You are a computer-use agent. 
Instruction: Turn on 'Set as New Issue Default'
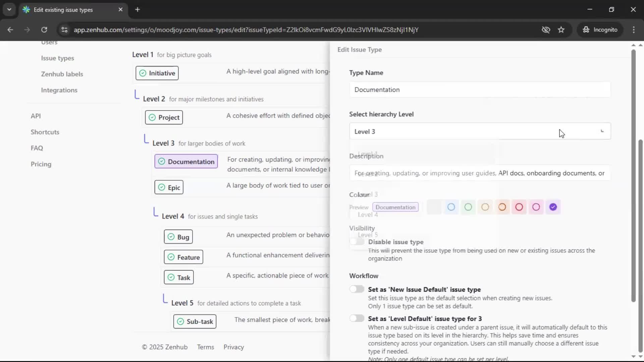click(357, 289)
